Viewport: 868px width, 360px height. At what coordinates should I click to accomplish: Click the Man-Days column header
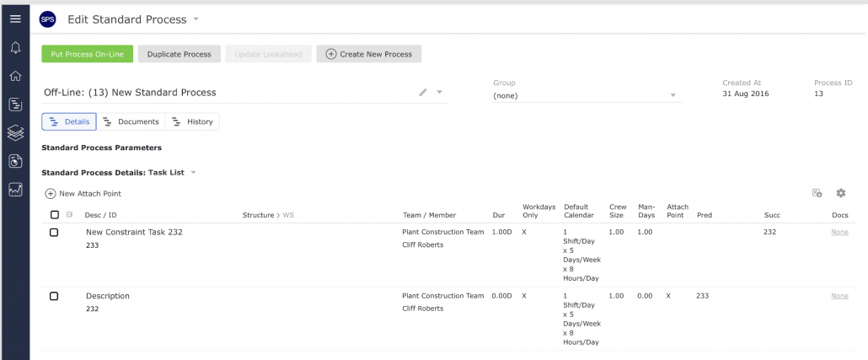646,211
